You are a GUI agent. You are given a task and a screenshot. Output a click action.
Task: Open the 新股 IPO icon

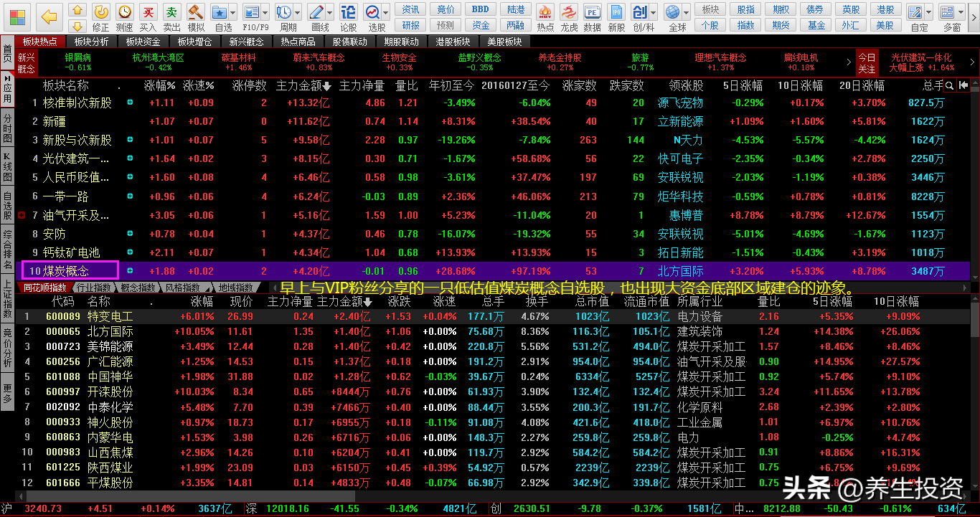tap(616, 12)
